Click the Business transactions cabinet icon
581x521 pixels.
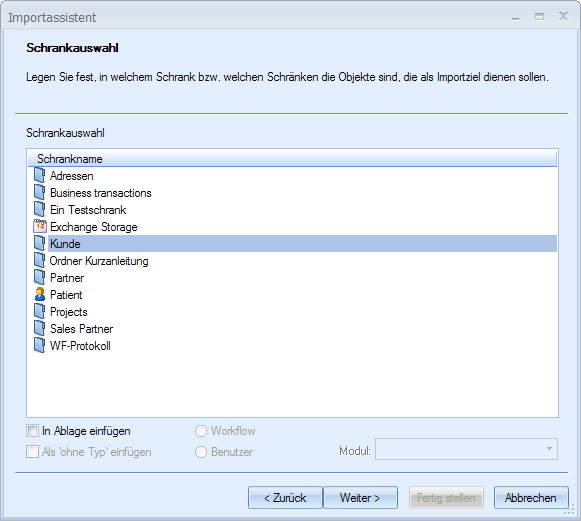[40, 193]
